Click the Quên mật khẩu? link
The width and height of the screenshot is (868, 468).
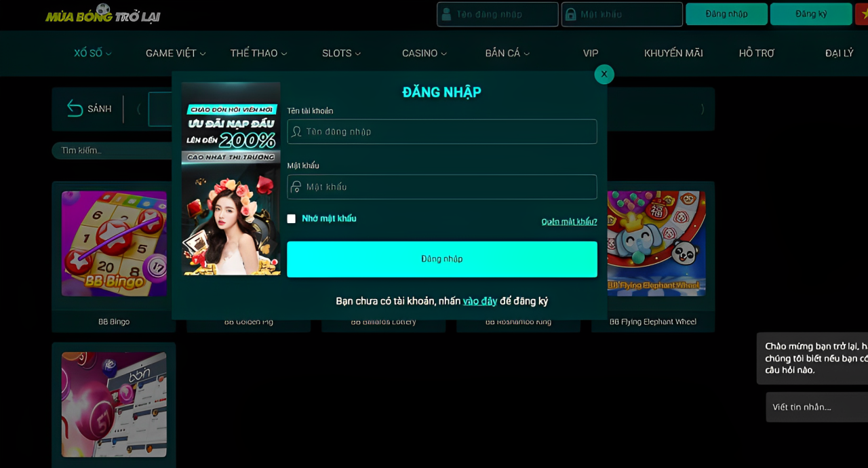(x=569, y=222)
